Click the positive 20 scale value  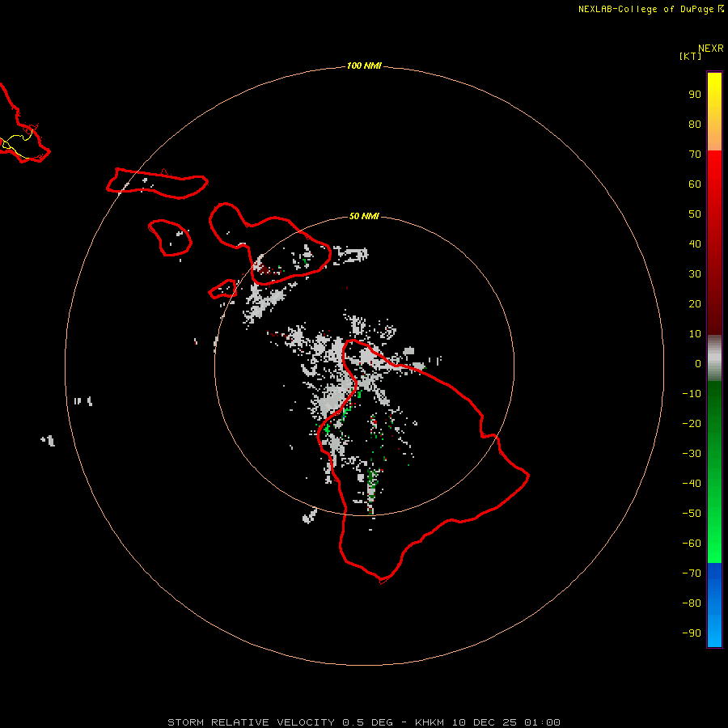coord(695,304)
